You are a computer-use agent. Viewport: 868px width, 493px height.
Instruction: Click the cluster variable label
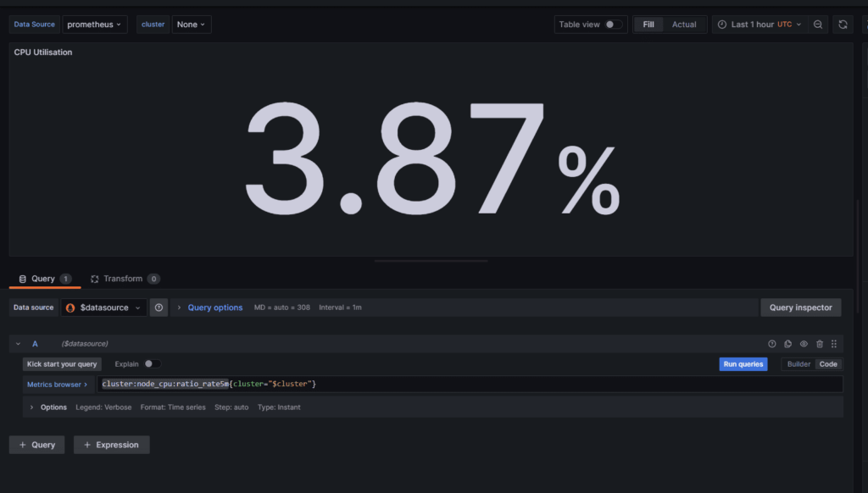[153, 25]
